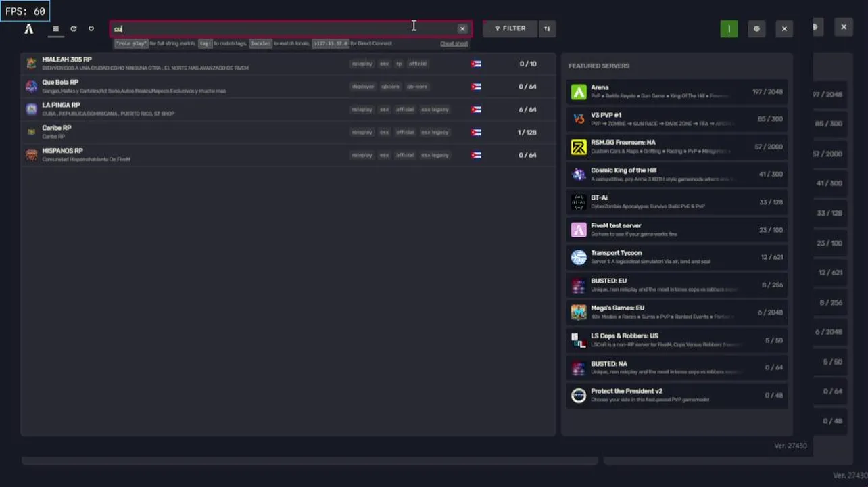Click the 1 / 128 player count

[527, 133]
